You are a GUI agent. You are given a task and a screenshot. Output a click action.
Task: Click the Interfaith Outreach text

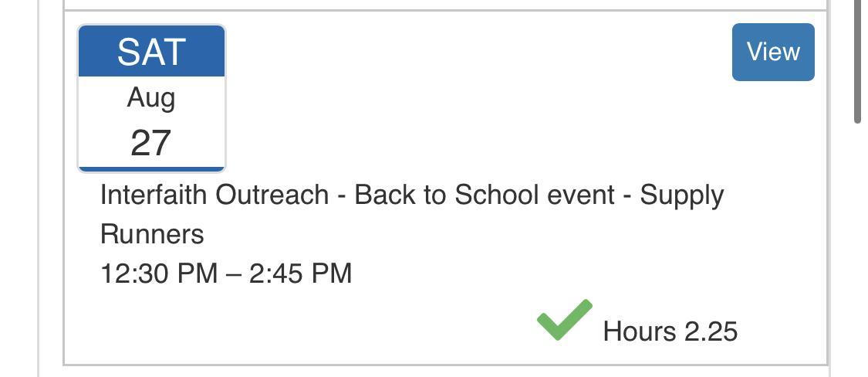pyautogui.click(x=214, y=195)
